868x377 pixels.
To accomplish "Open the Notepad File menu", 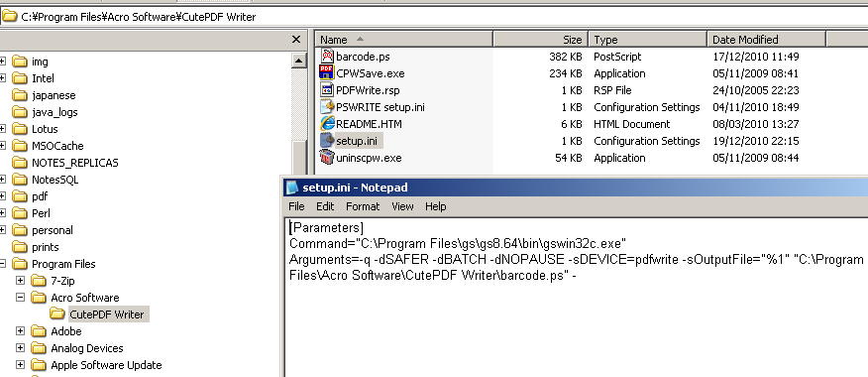I will point(296,206).
